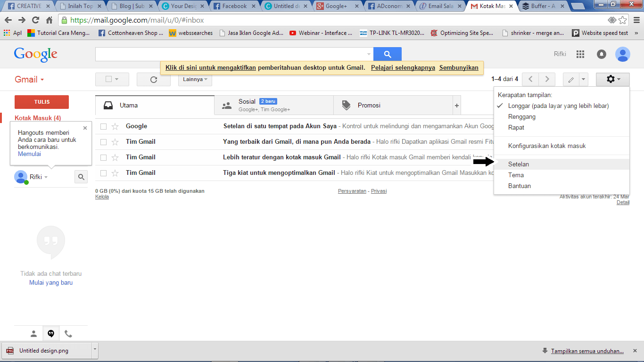This screenshot has height=362, width=644.
Task: Open Chrome home page icon
Action: tap(49, 20)
